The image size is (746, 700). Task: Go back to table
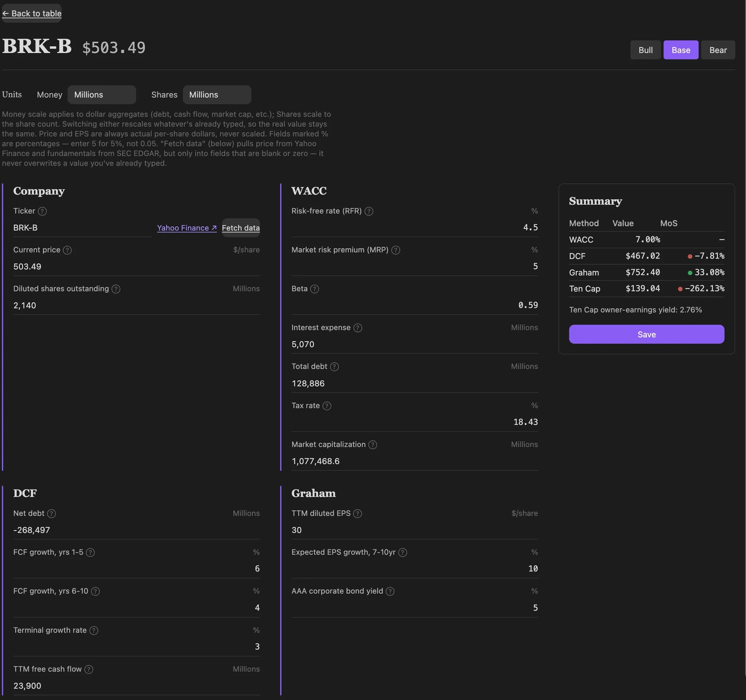point(32,13)
